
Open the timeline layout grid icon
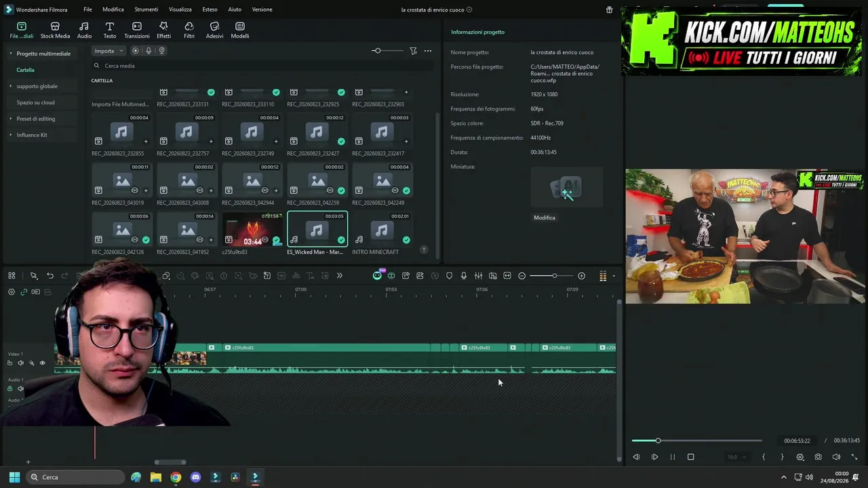12,276
